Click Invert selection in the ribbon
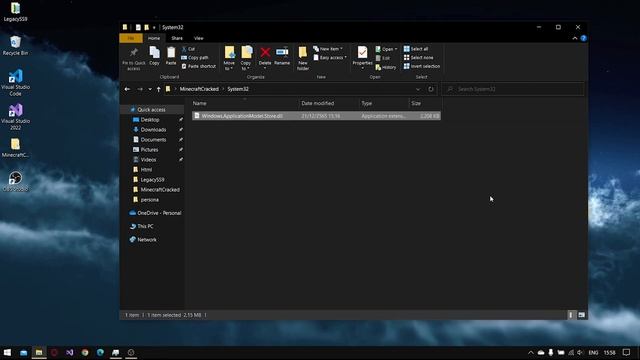 [x=422, y=66]
